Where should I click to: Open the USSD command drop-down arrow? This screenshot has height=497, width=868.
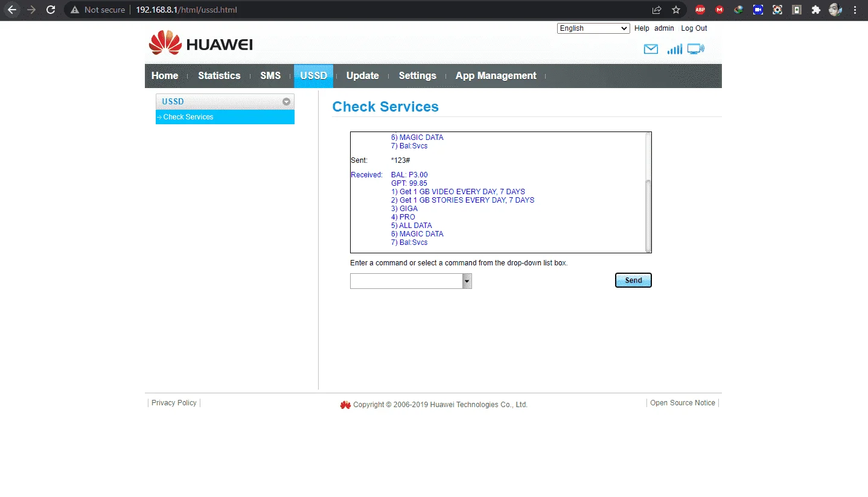pos(467,281)
